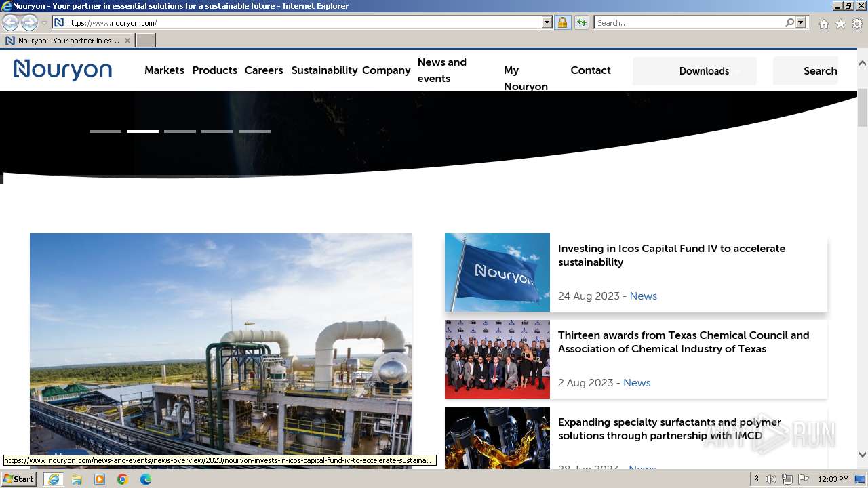Open the media player taskbar icon
868x488 pixels.
point(100,479)
